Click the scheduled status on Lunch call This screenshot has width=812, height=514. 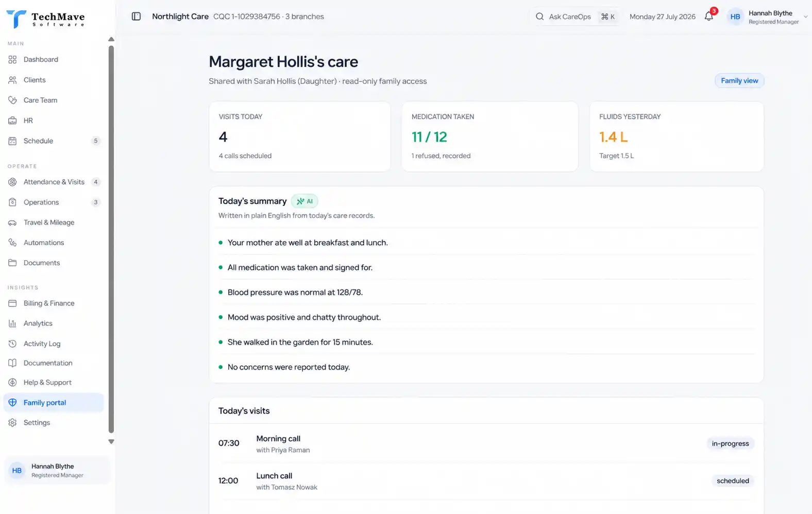pyautogui.click(x=733, y=481)
